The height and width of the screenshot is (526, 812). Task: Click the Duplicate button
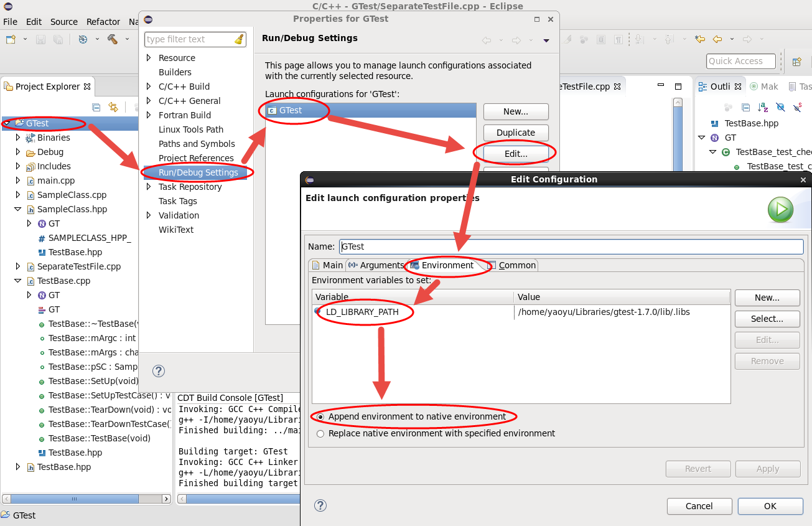coord(516,133)
